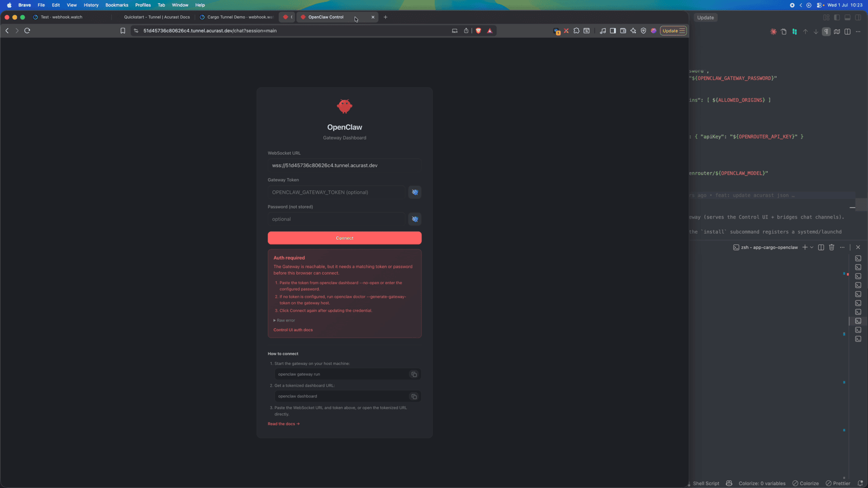Click the red starburst icon in editor toolbar
Viewport: 868px width, 488px height.
pos(773,31)
